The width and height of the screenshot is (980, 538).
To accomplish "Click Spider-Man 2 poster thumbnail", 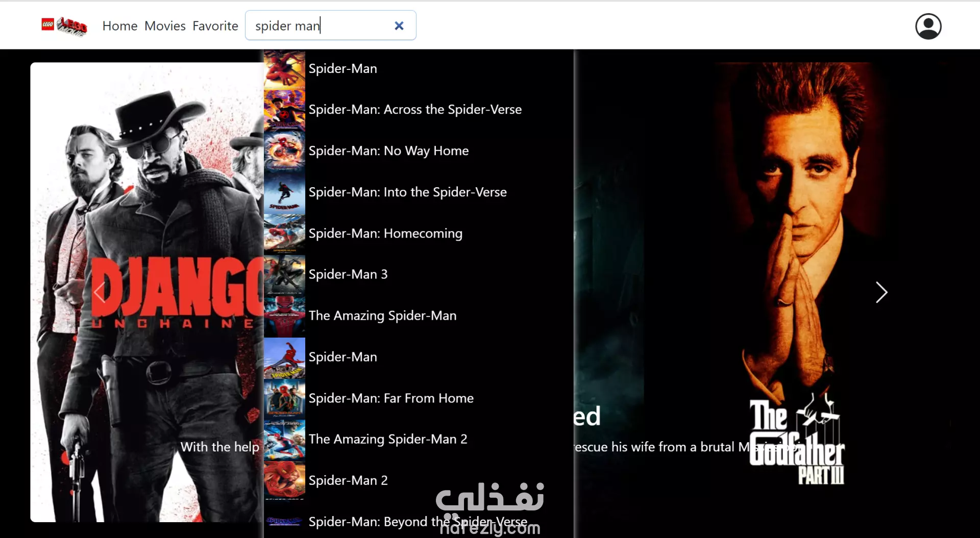I will coord(284,481).
